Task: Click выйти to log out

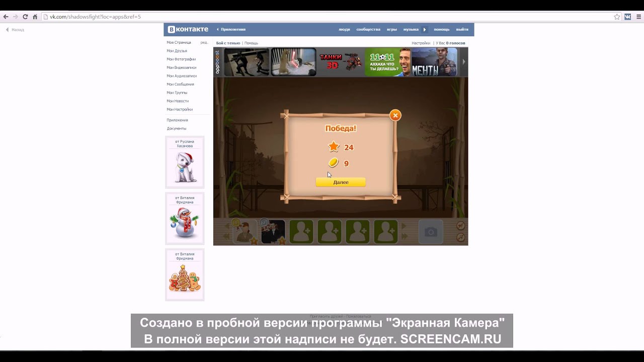Action: (x=462, y=30)
